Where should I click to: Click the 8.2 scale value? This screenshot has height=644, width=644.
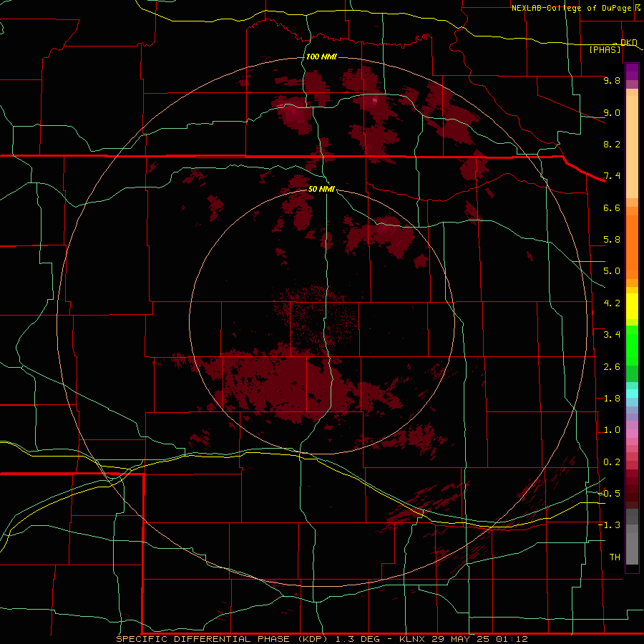[612, 144]
